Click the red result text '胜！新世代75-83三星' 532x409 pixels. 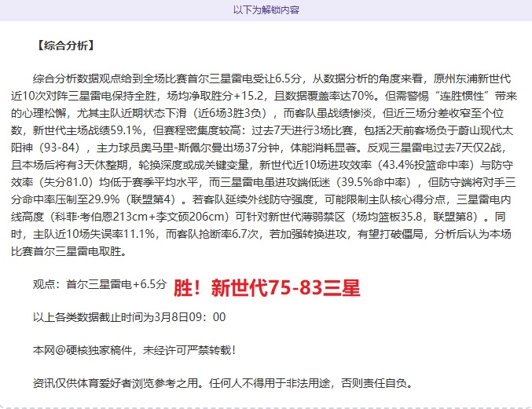[266, 288]
